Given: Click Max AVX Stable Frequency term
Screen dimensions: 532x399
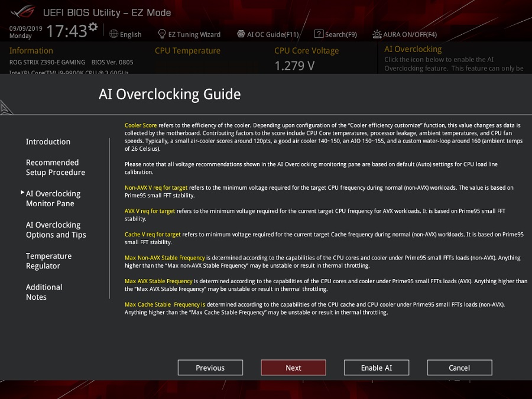Looking at the screenshot, I should click(158, 281).
